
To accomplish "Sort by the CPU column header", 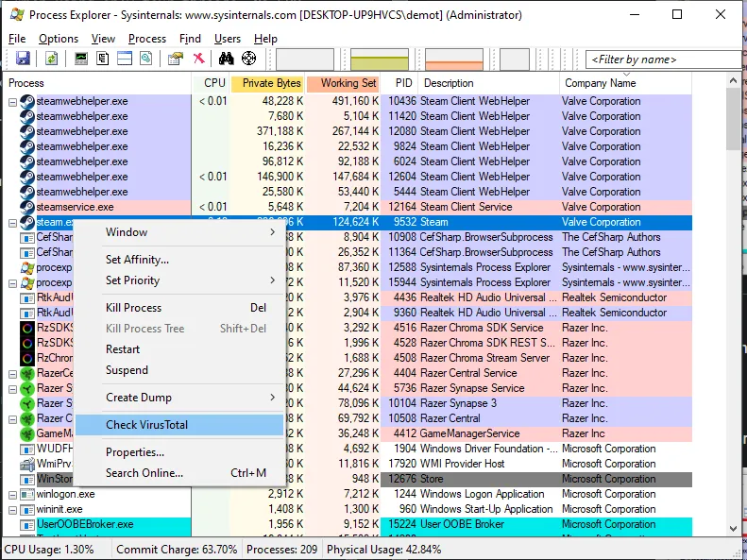I will pyautogui.click(x=211, y=83).
